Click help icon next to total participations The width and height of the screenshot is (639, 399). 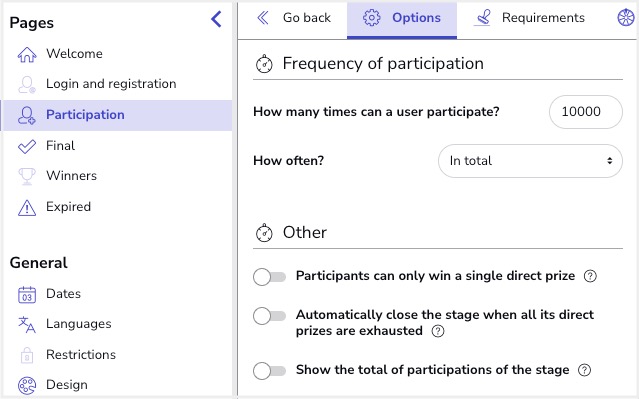[x=584, y=370]
